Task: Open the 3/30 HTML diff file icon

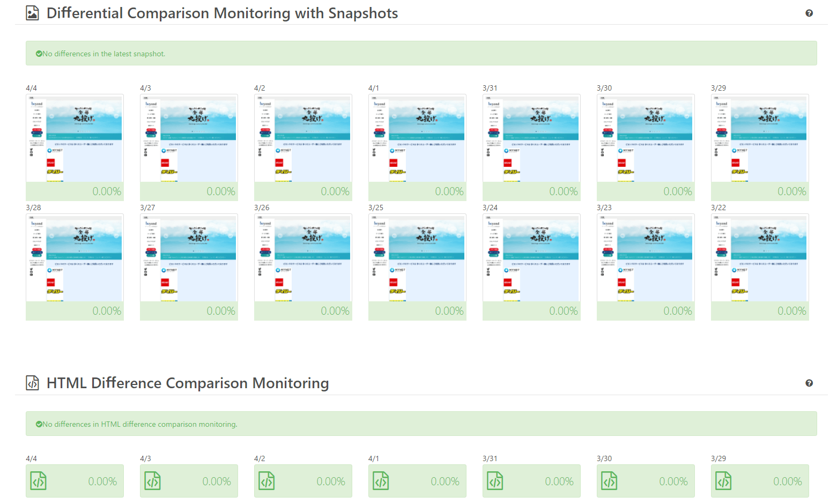Action: click(x=609, y=481)
